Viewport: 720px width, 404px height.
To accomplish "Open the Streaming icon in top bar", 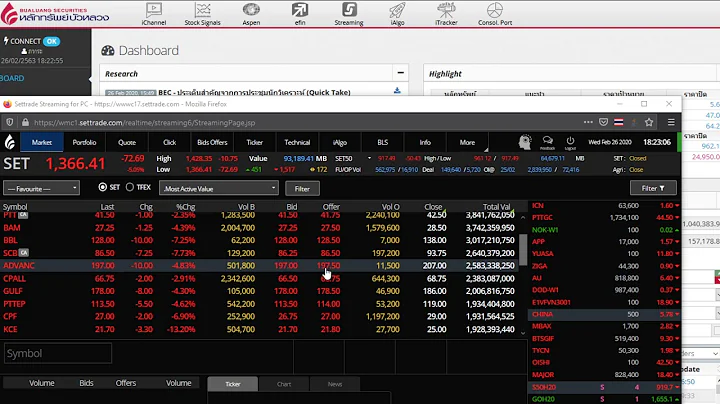I will (349, 14).
